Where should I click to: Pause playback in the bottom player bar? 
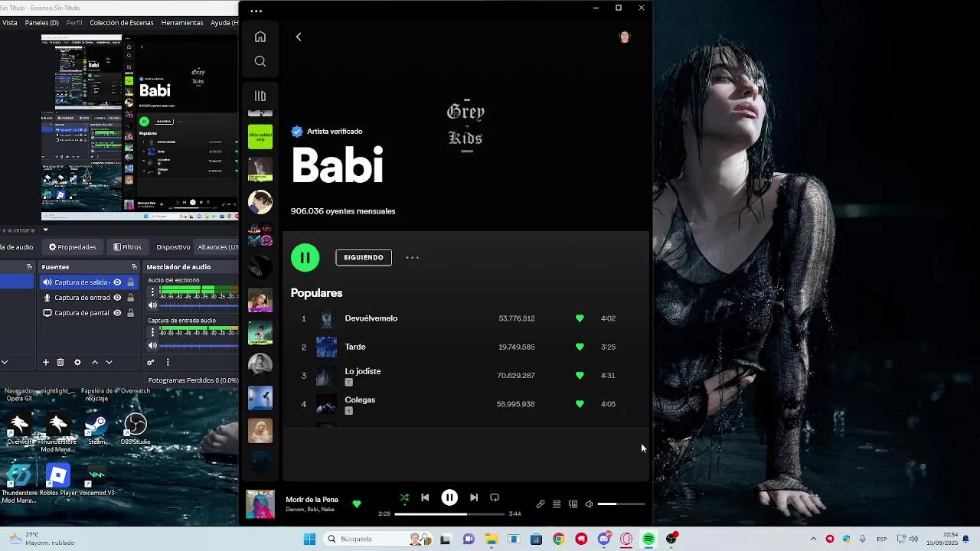(449, 497)
